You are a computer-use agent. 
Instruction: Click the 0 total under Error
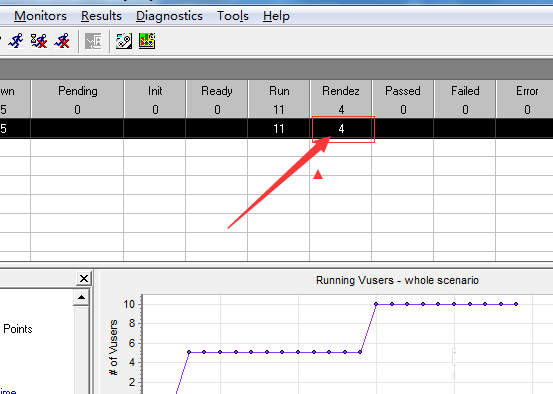[x=527, y=110]
